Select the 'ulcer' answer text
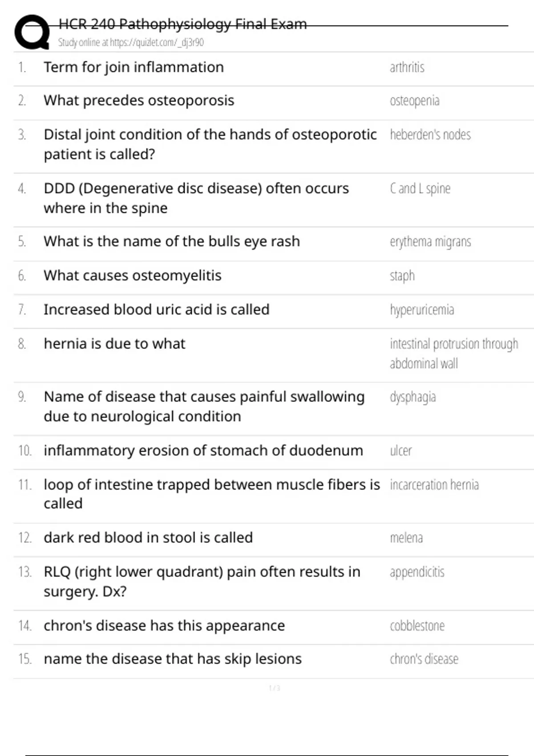This screenshot has height=756, width=534. pos(400,450)
